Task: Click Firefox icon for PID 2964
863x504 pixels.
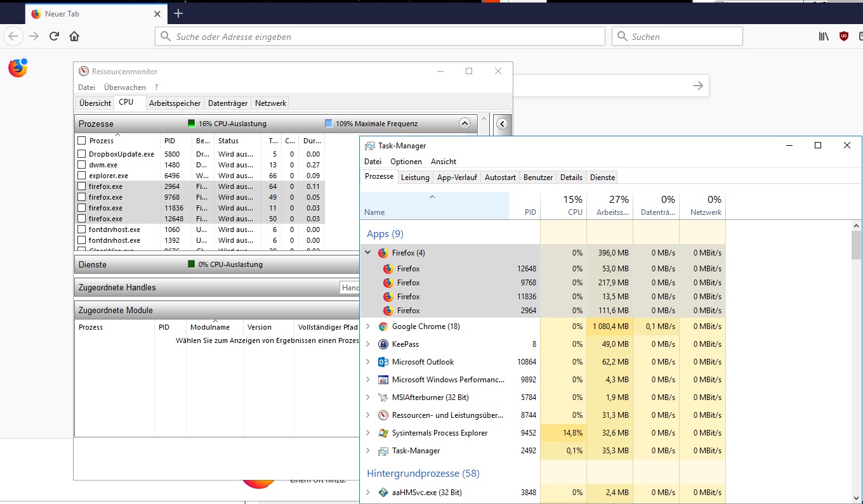Action: coord(388,311)
